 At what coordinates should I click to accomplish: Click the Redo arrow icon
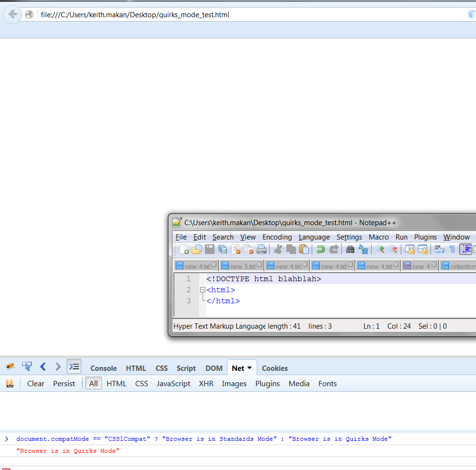point(334,250)
